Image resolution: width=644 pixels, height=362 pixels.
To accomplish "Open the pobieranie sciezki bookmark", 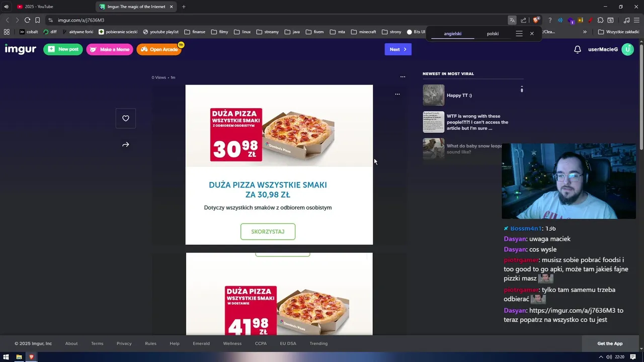I will point(118,32).
